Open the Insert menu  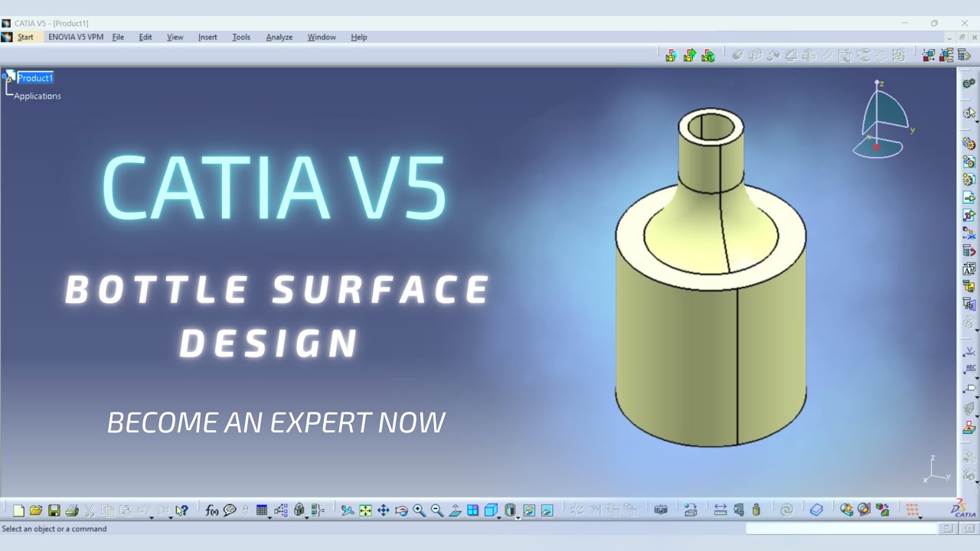tap(207, 37)
